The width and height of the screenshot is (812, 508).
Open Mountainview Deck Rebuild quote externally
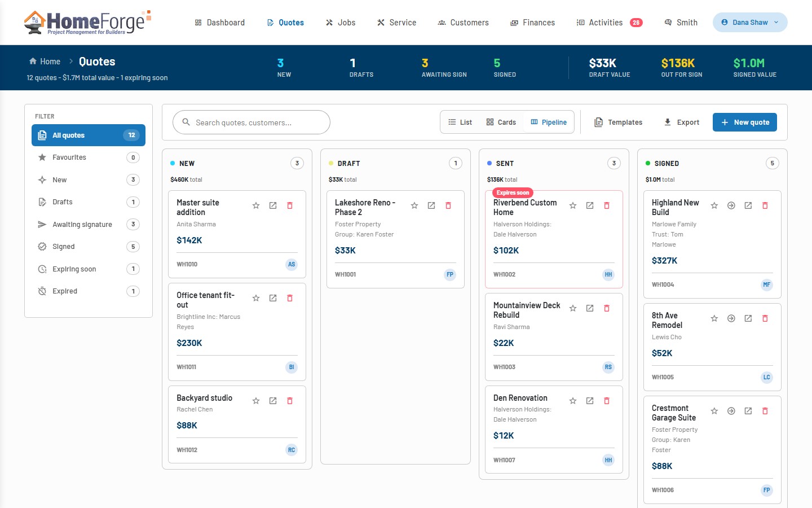[590, 308]
